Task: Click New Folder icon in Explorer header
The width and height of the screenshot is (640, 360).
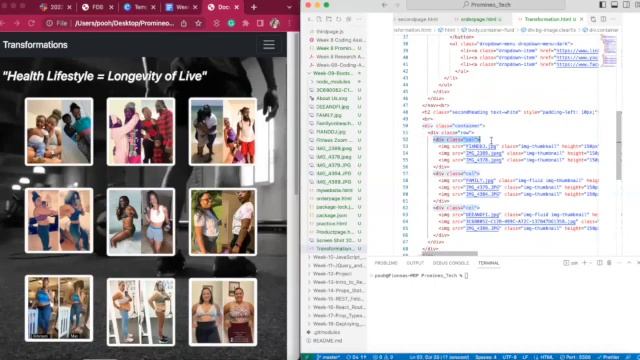Action: (x=329, y=19)
